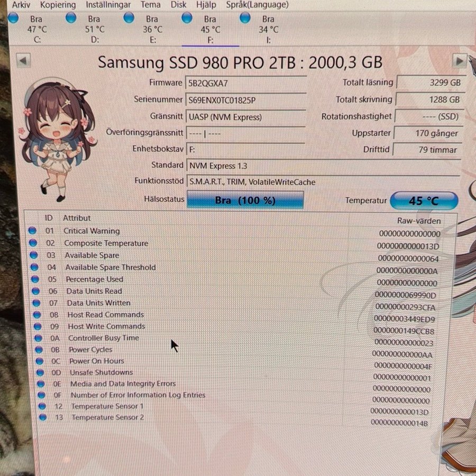Open the Arkiv menu

pos(21,5)
